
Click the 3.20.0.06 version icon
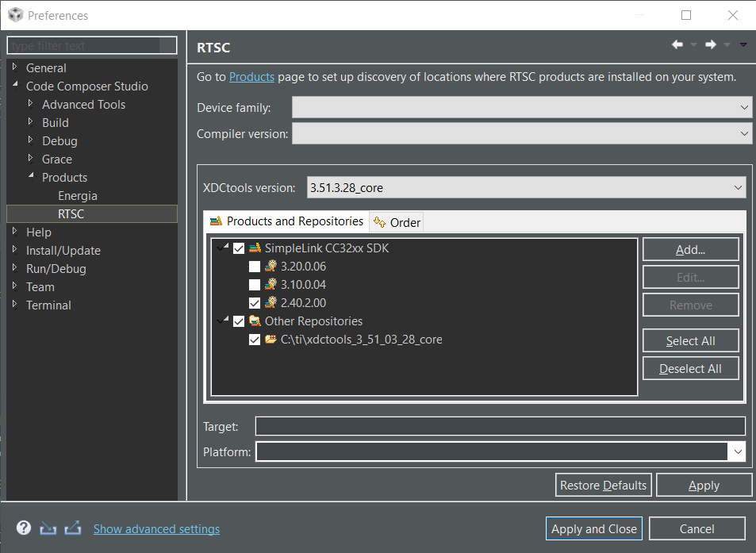tap(271, 266)
